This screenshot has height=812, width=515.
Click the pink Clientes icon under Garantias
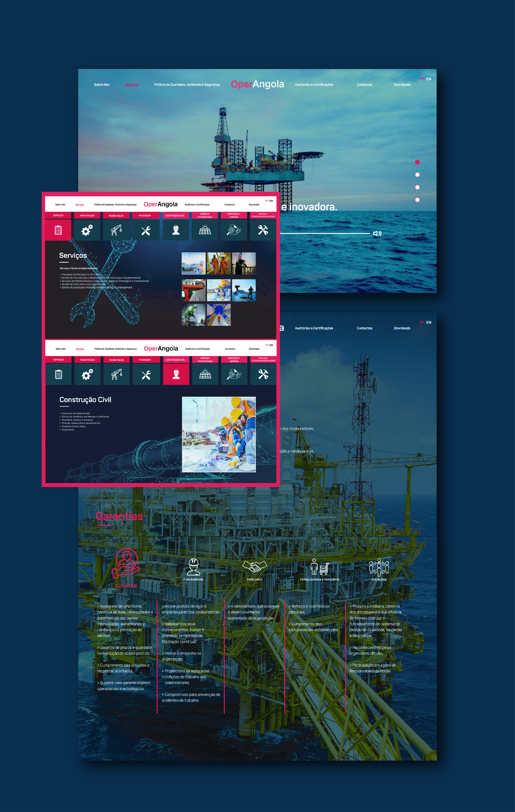(126, 563)
